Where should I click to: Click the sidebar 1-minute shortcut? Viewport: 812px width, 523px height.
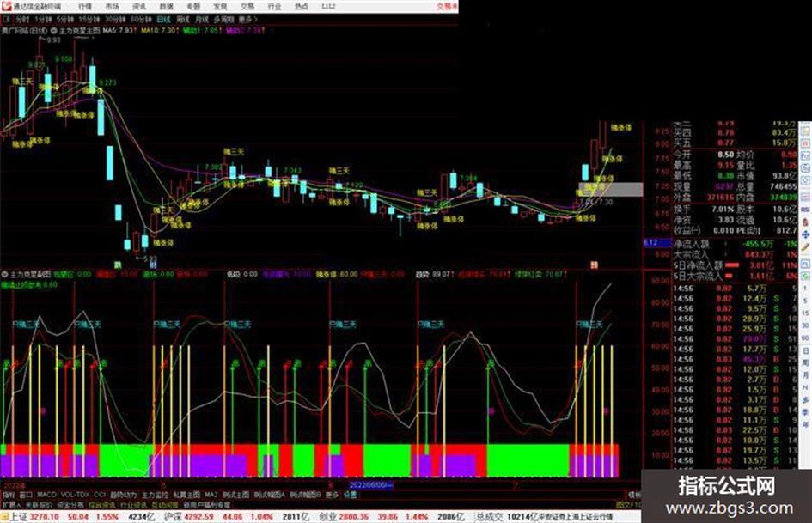[805, 288]
